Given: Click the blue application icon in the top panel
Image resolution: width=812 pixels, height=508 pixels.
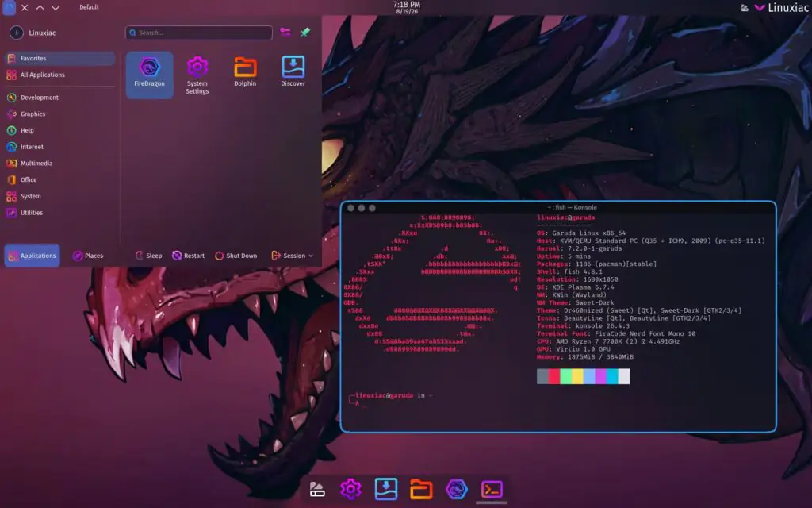Looking at the screenshot, I should coord(9,7).
